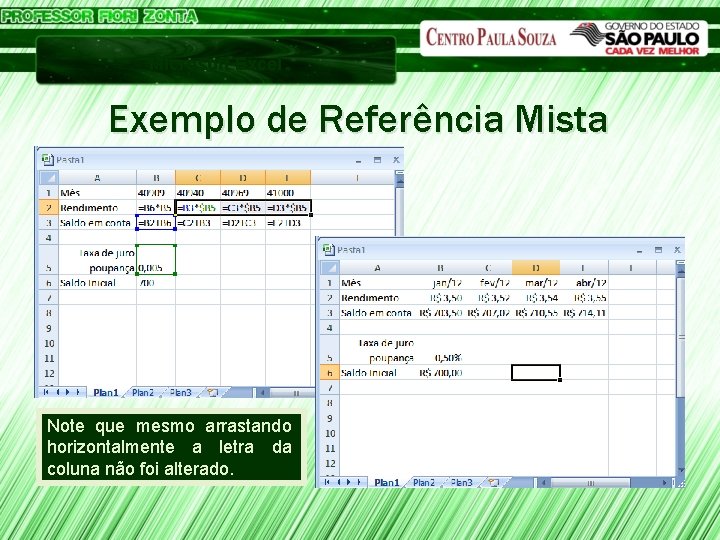Go to first sheet arrow in left window
Viewport: 720px width, 540px height.
(46, 392)
